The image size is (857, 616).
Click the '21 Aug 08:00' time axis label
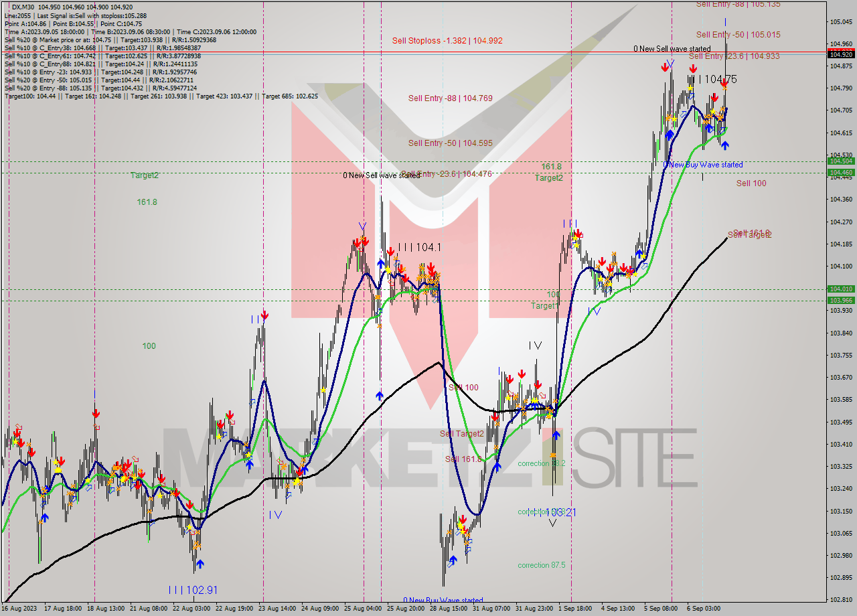click(x=149, y=609)
